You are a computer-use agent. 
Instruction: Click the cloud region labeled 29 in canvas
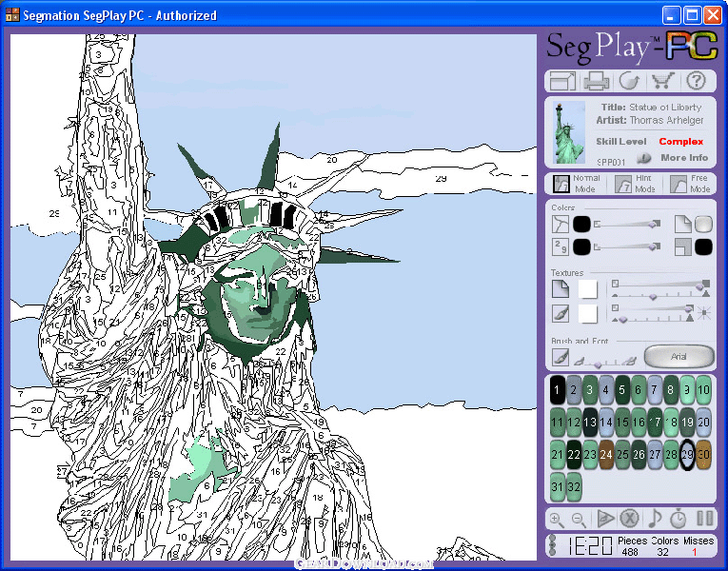point(441,178)
